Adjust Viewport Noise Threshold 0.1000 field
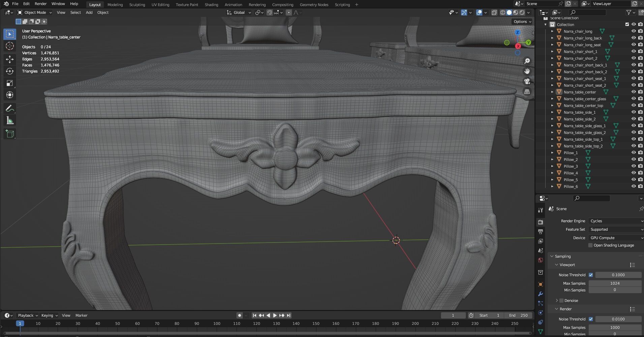 618,275
